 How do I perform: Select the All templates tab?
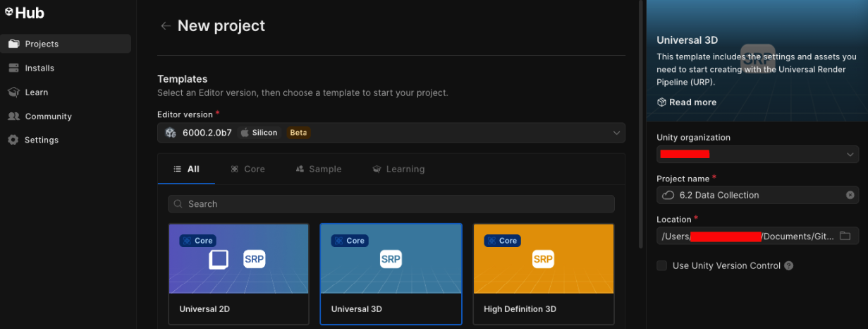tap(186, 169)
